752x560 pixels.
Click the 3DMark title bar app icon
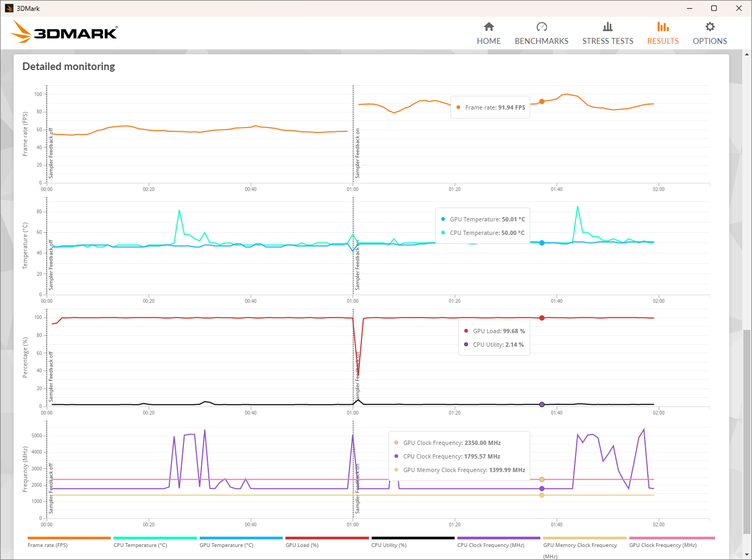click(9, 8)
